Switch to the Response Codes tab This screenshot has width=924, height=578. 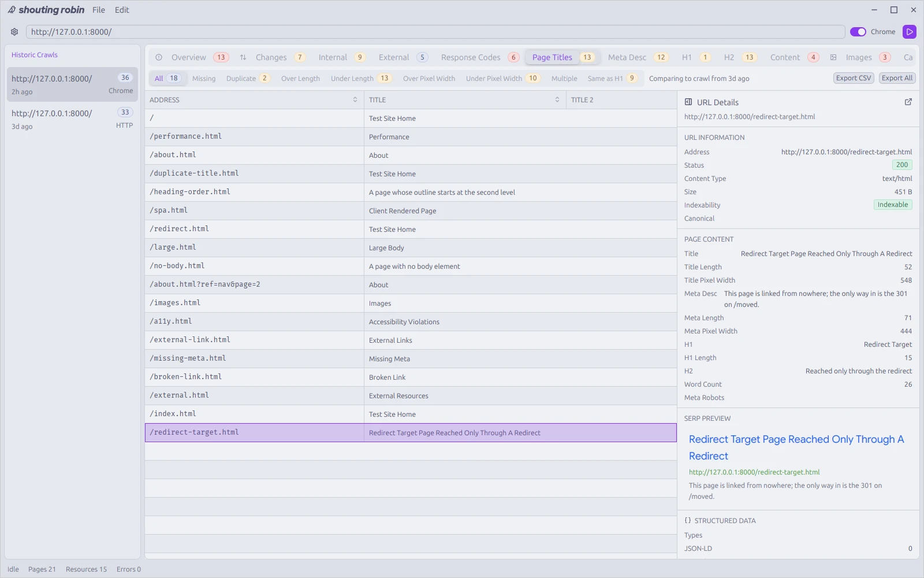480,57
